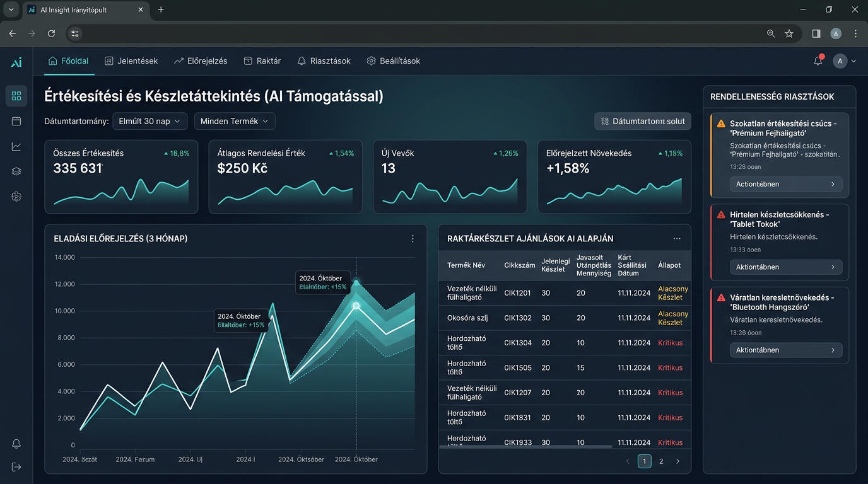Switch to the Jelentések tab
This screenshot has height=484, width=868.
tap(131, 61)
